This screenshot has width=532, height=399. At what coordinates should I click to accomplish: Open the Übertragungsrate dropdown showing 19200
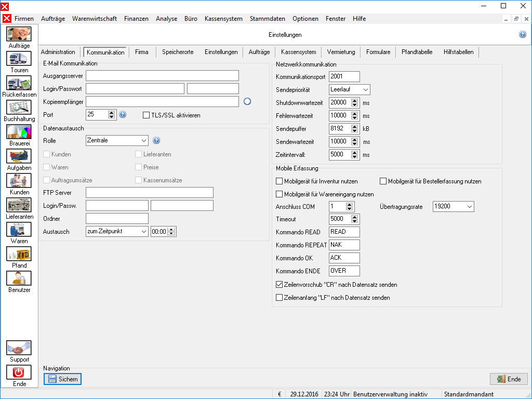click(453, 206)
